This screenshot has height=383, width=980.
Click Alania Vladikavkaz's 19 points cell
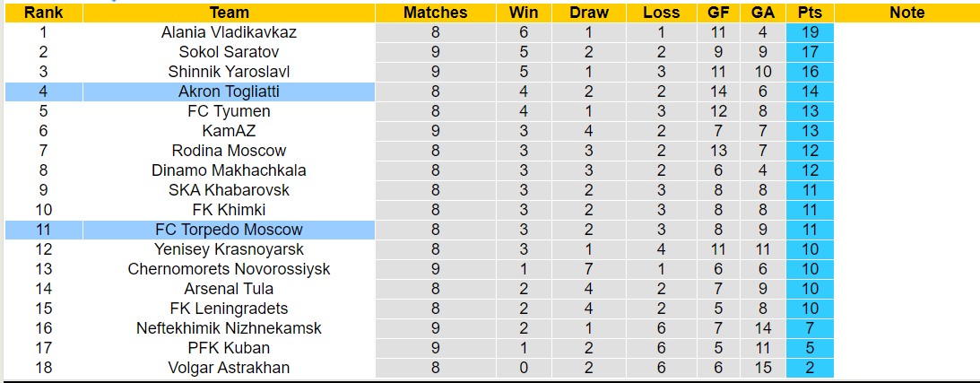coord(810,32)
